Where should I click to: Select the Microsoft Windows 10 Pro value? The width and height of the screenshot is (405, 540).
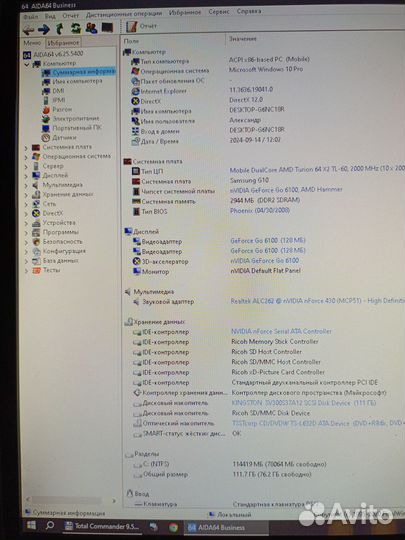266,69
